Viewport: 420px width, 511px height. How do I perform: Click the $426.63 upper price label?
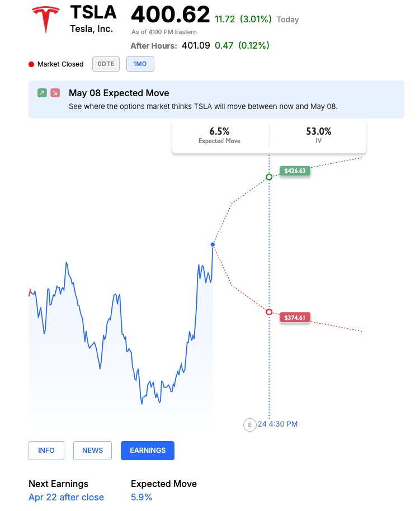click(x=295, y=171)
